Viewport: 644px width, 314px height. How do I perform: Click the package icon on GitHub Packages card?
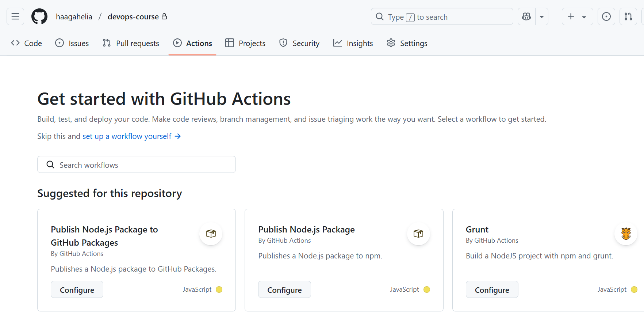point(211,234)
